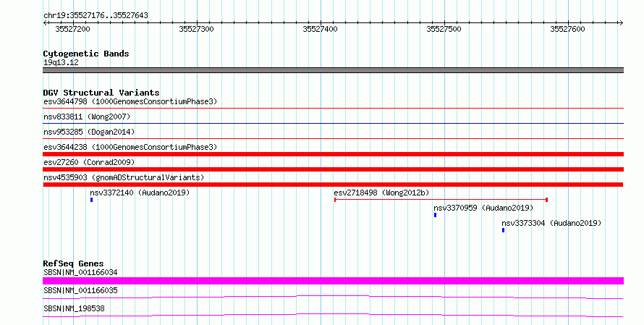Click ruler position label 35527400
This screenshot has height=325, width=644.
pyautogui.click(x=320, y=29)
